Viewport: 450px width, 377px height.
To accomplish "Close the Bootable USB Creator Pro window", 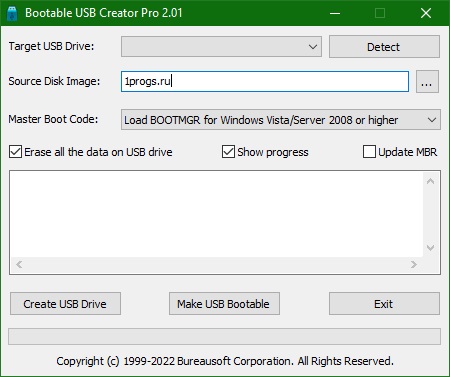I will click(x=426, y=13).
